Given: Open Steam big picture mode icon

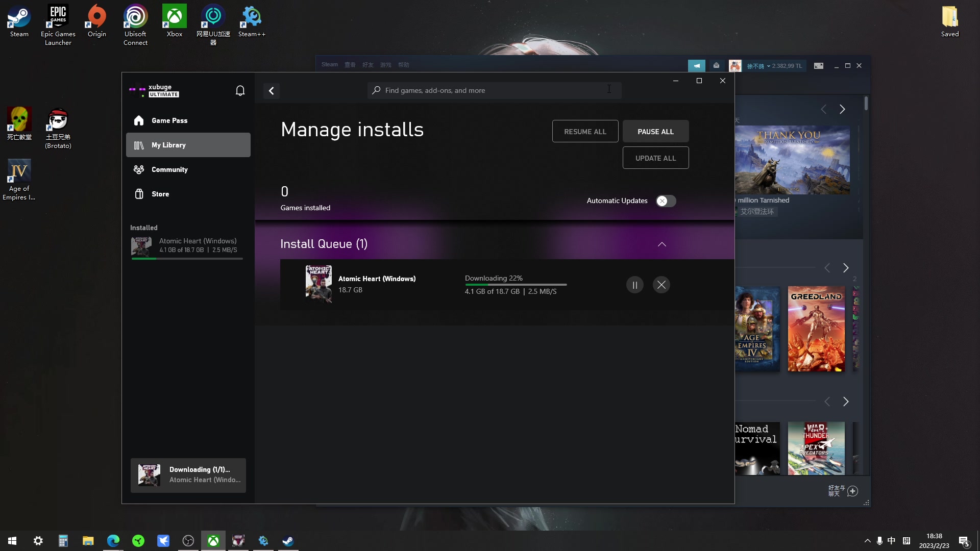Looking at the screenshot, I should 818,66.
